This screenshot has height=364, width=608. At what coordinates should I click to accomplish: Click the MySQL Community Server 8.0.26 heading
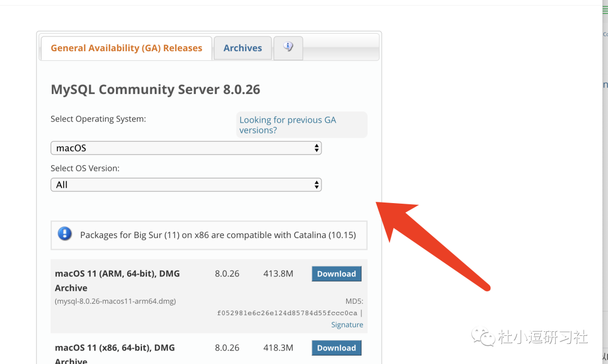coord(155,89)
